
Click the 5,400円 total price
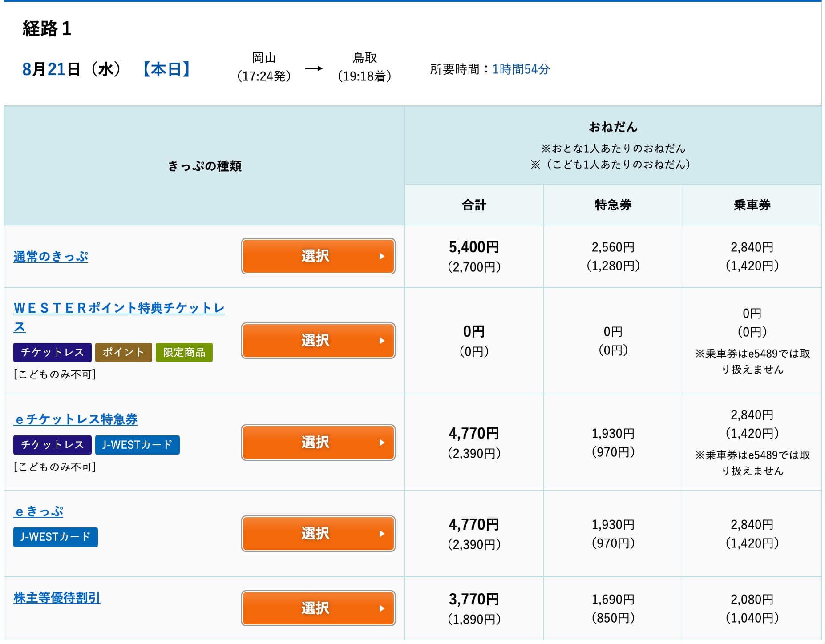coord(474,247)
